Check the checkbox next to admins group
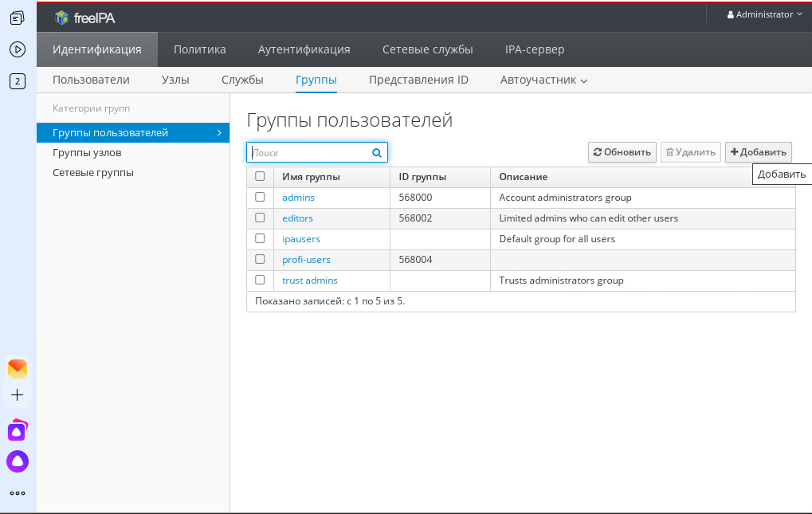This screenshot has width=812, height=514. [x=259, y=197]
